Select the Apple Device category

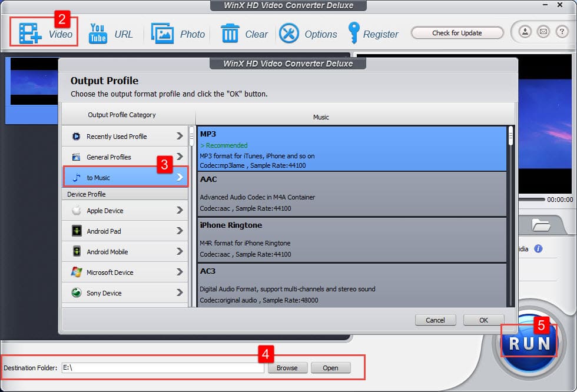125,210
